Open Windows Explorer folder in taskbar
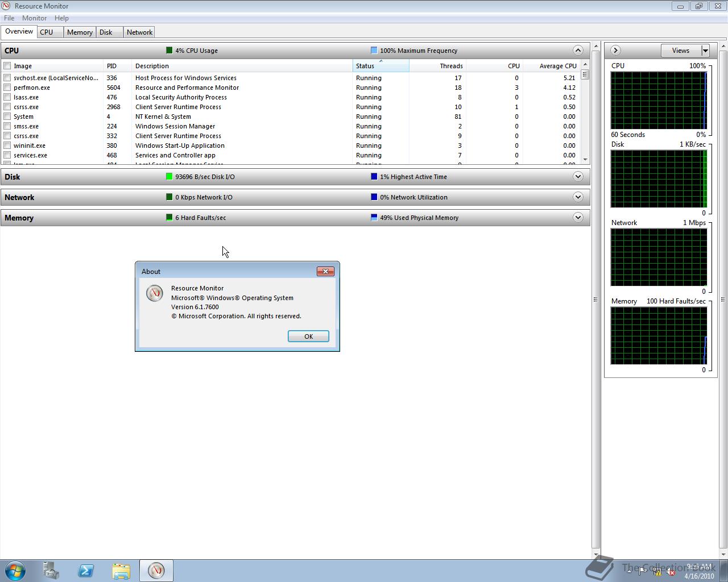Screen dimensions: 728x582 (x=121, y=570)
